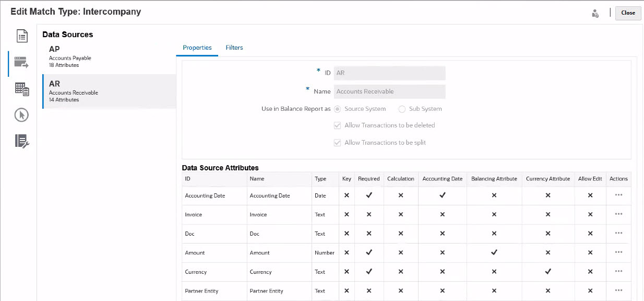Viewport: 644px width, 301px height.
Task: Open the Working with Transactions table icon
Action: tap(21, 89)
